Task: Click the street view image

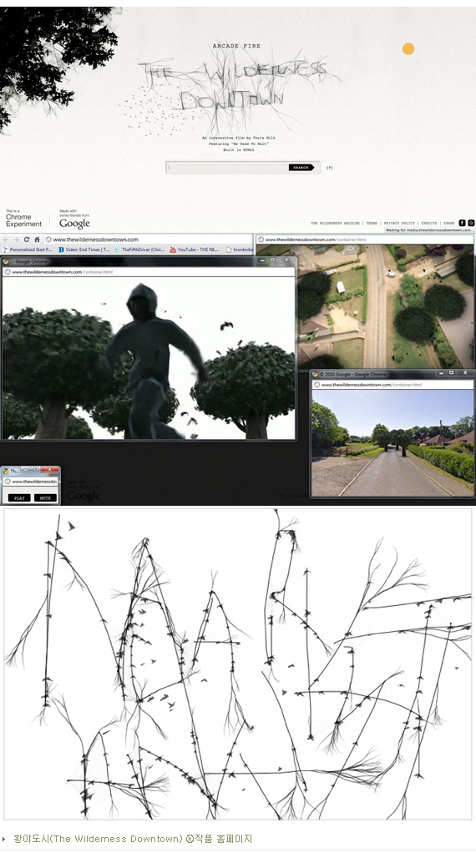Action: point(392,442)
